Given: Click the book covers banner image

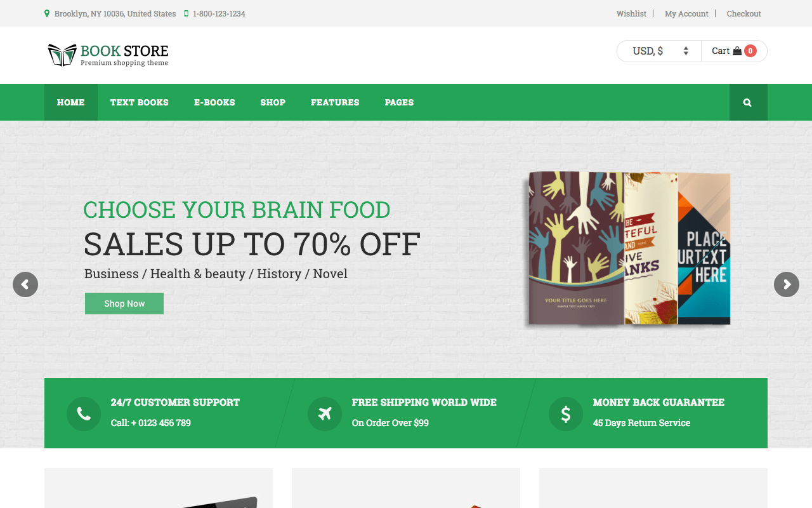Looking at the screenshot, I should (x=629, y=249).
